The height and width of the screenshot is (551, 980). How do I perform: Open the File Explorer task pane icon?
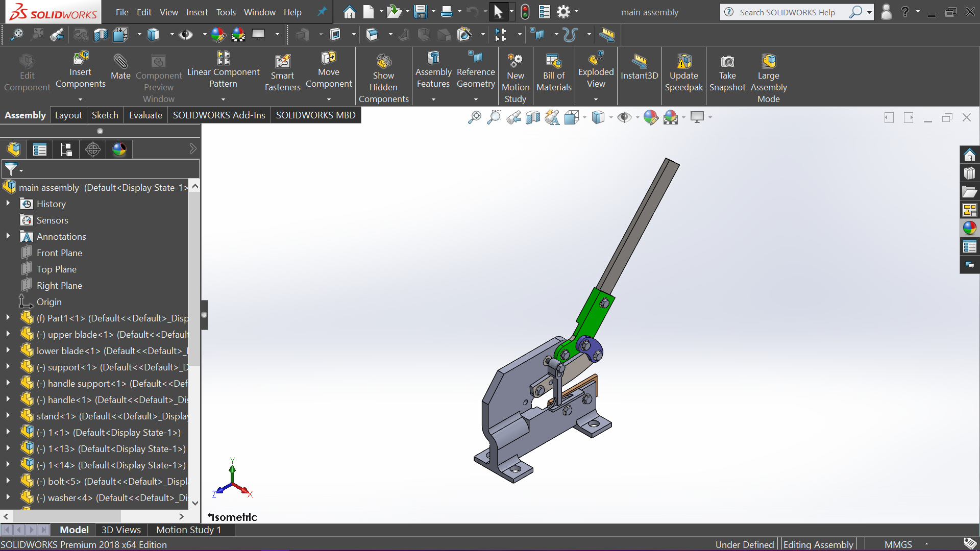pos(969,191)
